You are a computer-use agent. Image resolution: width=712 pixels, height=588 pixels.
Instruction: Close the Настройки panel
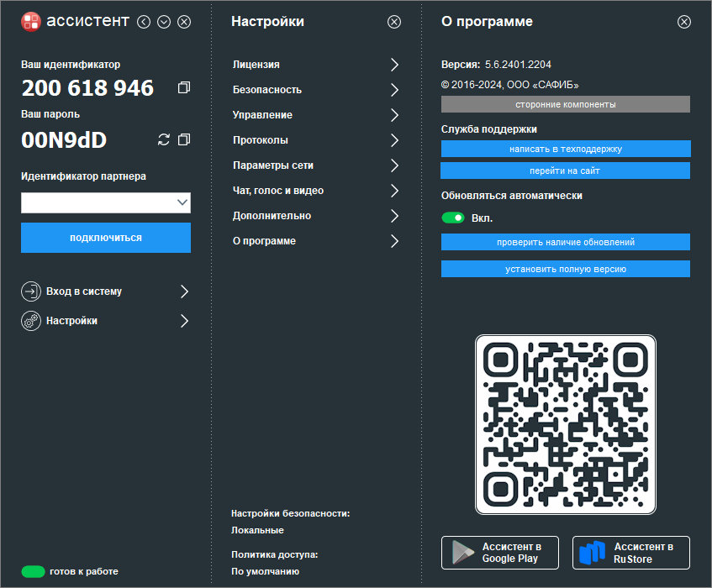coord(394,22)
